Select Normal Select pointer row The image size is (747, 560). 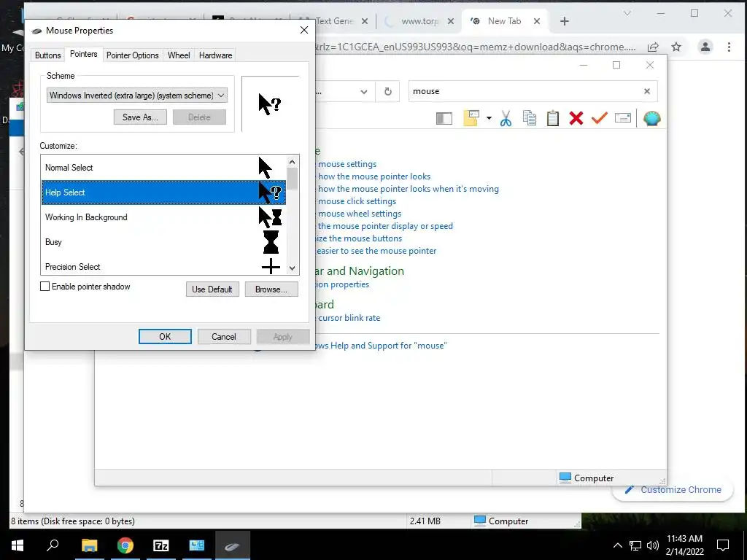pyautogui.click(x=163, y=168)
